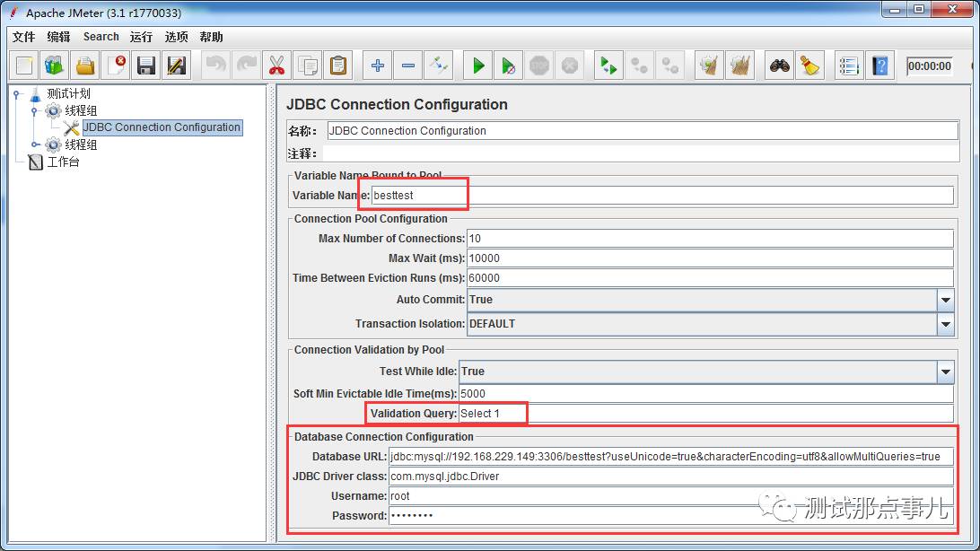Select JDBC Connection Configuration in tree
980x551 pixels.
[162, 127]
